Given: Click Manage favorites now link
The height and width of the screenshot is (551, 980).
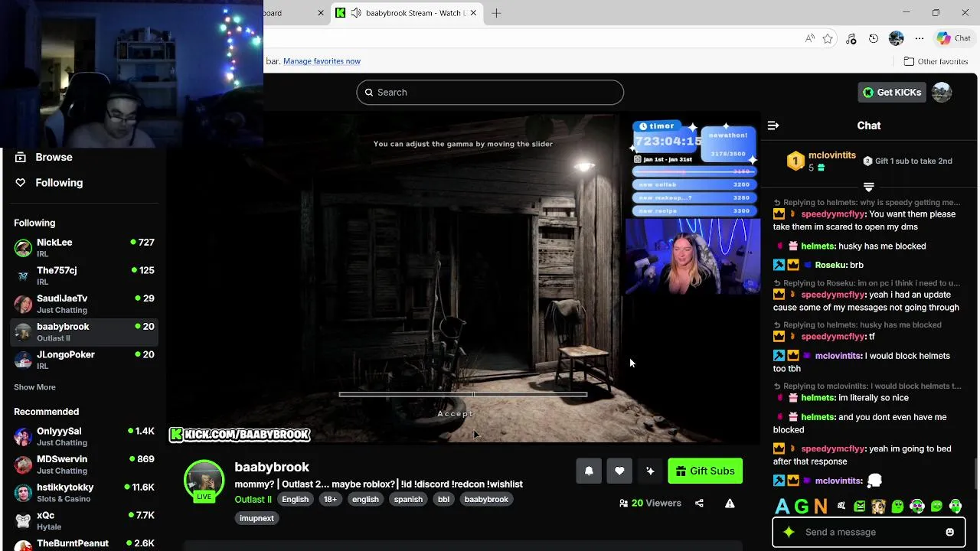Looking at the screenshot, I should tap(322, 61).
